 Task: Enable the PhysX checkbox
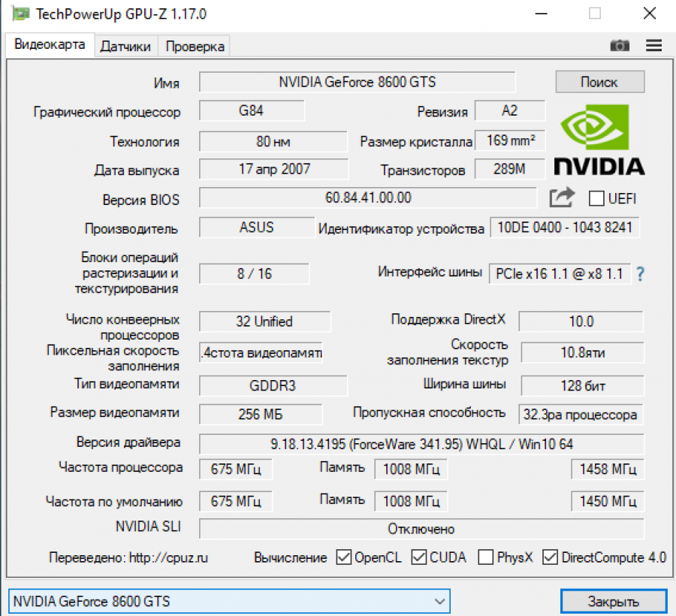485,557
